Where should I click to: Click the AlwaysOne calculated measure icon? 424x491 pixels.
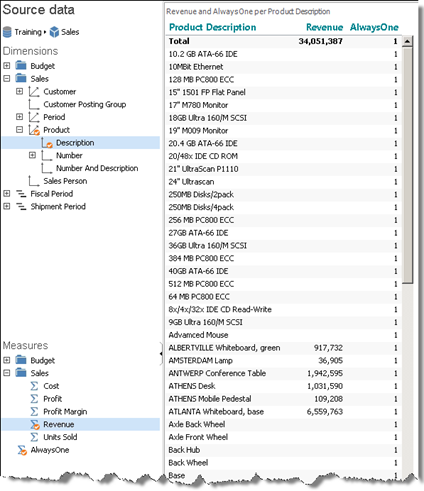click(22, 450)
